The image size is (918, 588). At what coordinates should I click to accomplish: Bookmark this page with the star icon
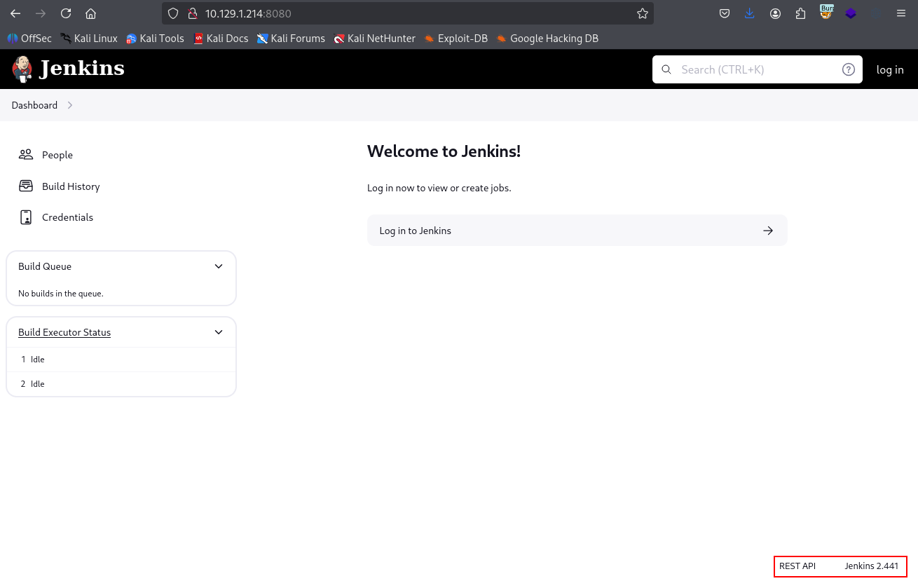click(x=642, y=13)
